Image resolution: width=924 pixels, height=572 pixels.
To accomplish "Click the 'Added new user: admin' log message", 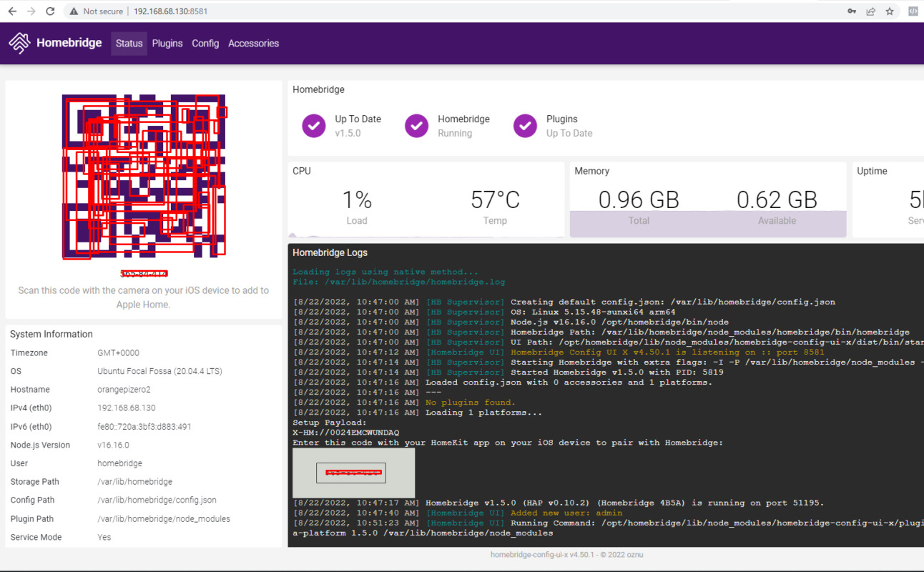I will [x=566, y=513].
